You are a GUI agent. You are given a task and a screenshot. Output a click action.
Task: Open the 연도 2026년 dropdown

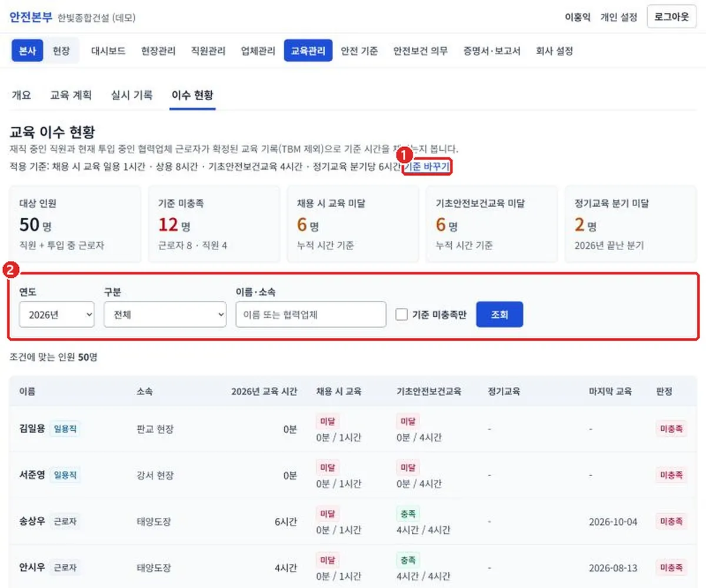click(x=56, y=314)
